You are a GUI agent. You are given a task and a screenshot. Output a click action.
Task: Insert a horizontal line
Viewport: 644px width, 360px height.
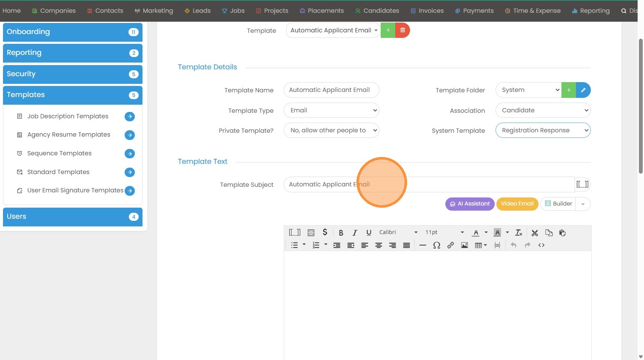click(422, 245)
